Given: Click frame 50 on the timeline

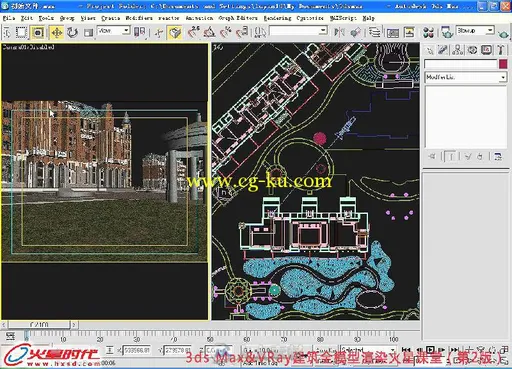Looking at the screenshot, I should (210, 339).
